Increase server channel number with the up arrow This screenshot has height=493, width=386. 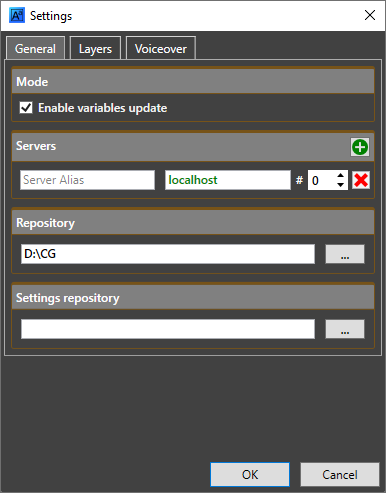click(340, 176)
